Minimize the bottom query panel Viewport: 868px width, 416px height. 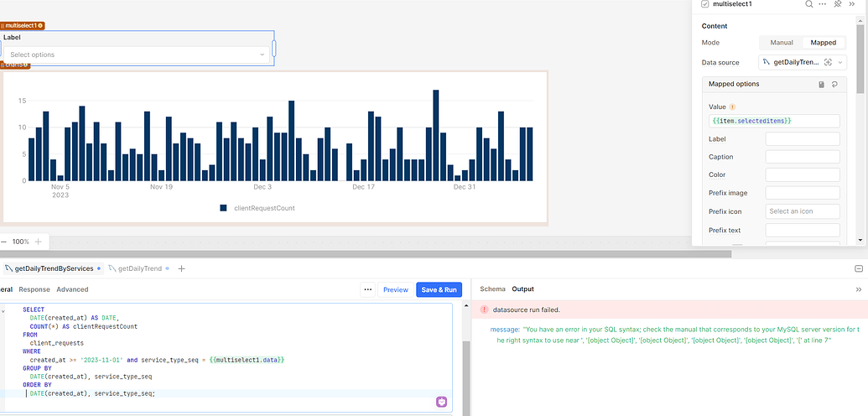859,268
